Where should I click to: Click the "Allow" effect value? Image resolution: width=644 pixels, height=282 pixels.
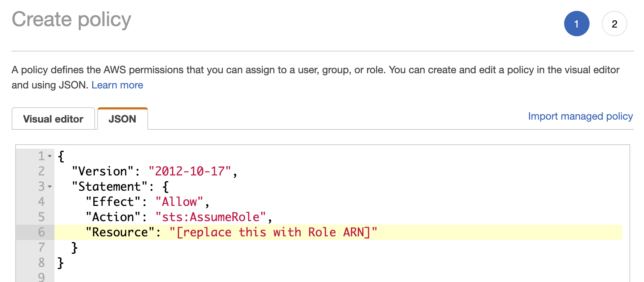[x=179, y=202]
